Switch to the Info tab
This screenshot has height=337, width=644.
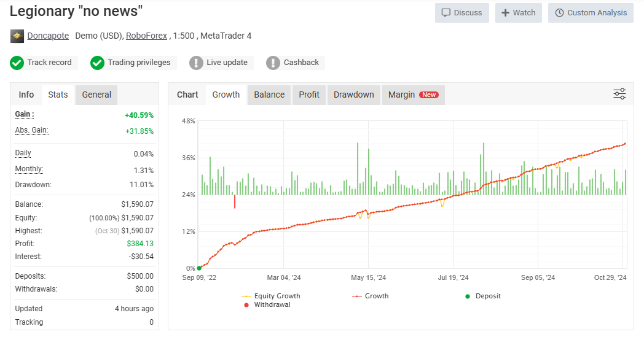pyautogui.click(x=26, y=95)
